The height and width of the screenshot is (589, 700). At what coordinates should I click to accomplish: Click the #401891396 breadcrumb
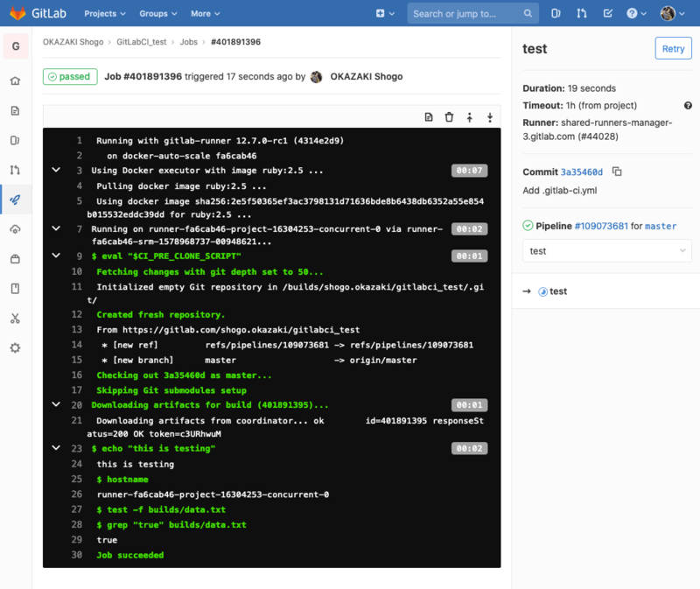235,42
